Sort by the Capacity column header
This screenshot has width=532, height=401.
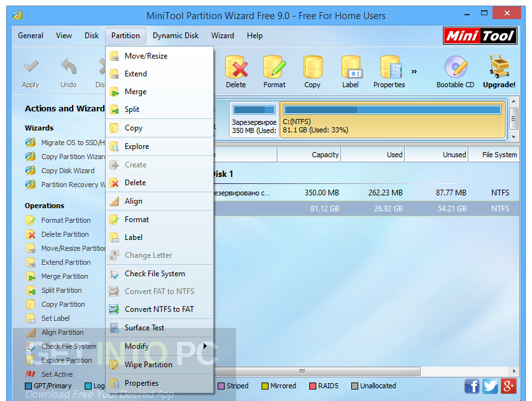[309, 155]
